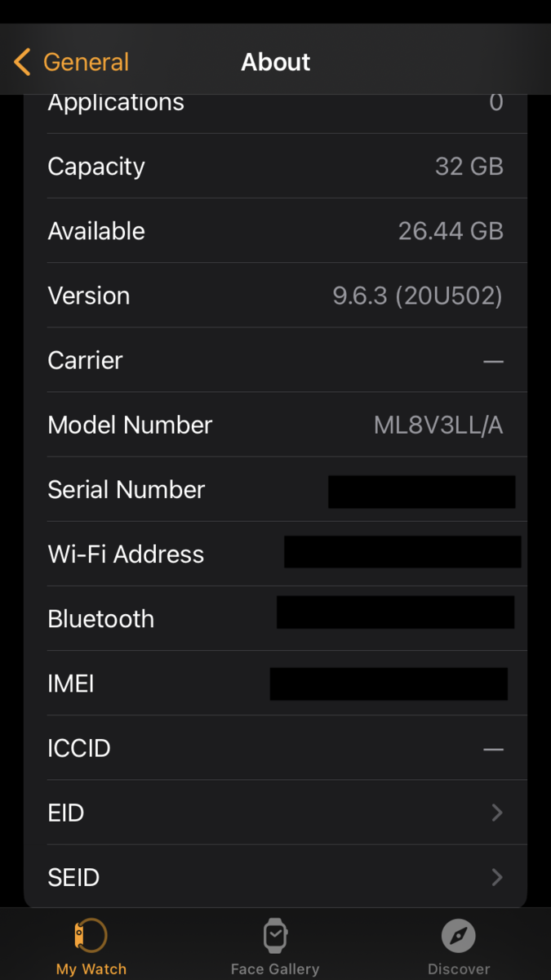Viewport: 551px width, 980px height.
Task: Tap the Discover compass icon
Action: 459,935
